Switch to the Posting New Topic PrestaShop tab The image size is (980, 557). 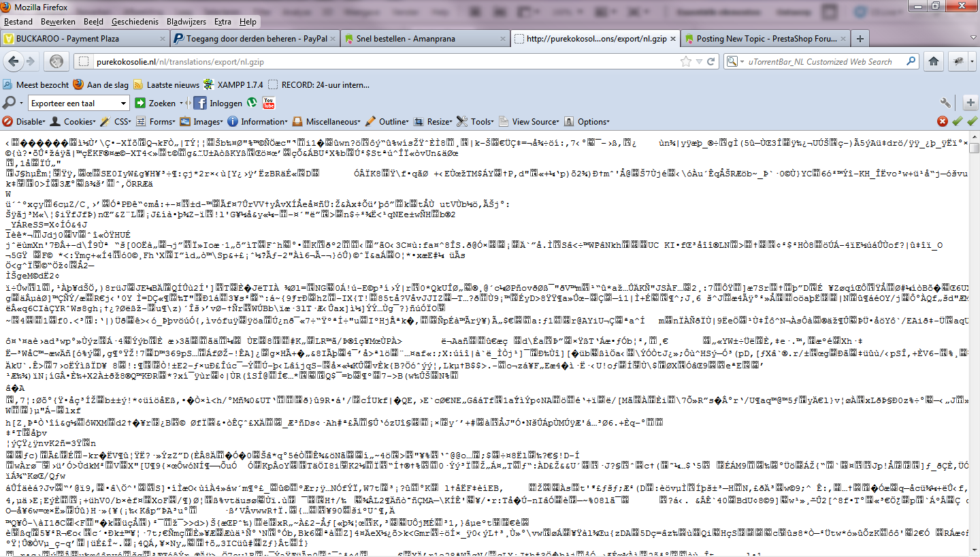(x=765, y=39)
